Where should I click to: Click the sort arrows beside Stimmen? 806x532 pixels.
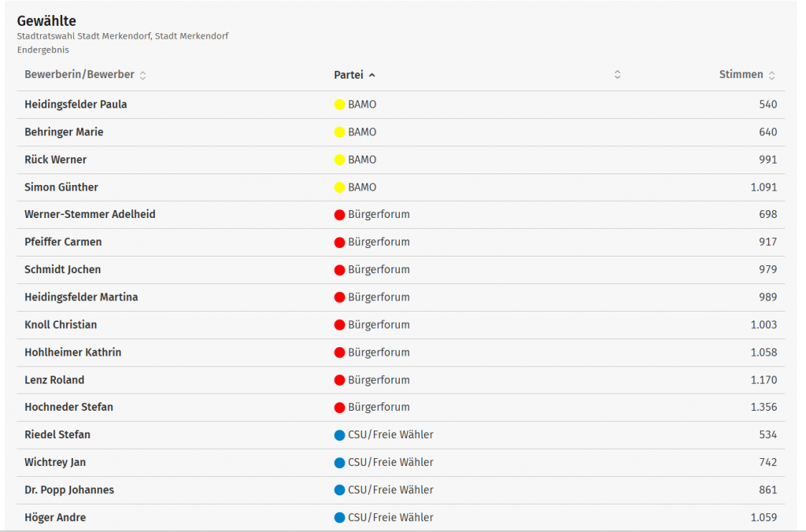coord(771,76)
